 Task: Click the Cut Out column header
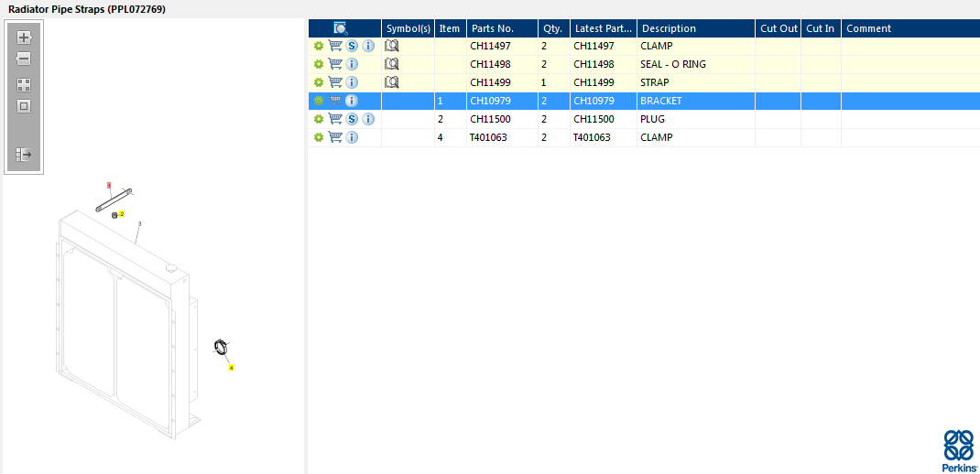click(x=779, y=28)
